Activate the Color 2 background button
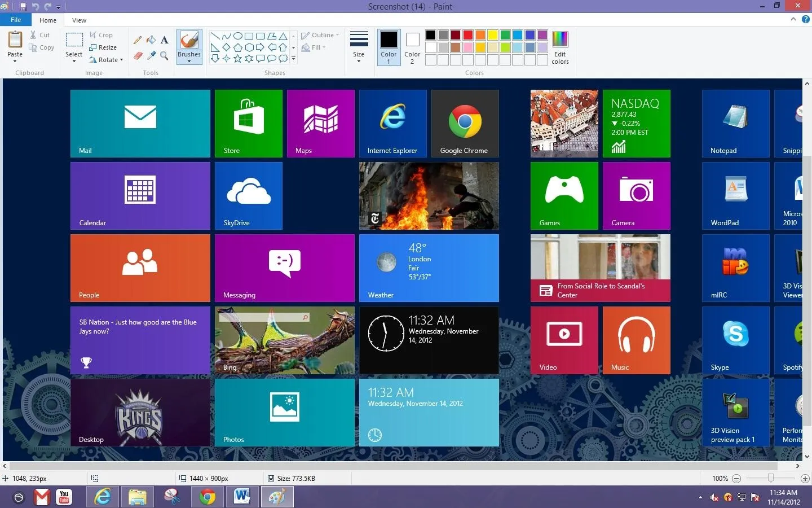 click(412, 47)
